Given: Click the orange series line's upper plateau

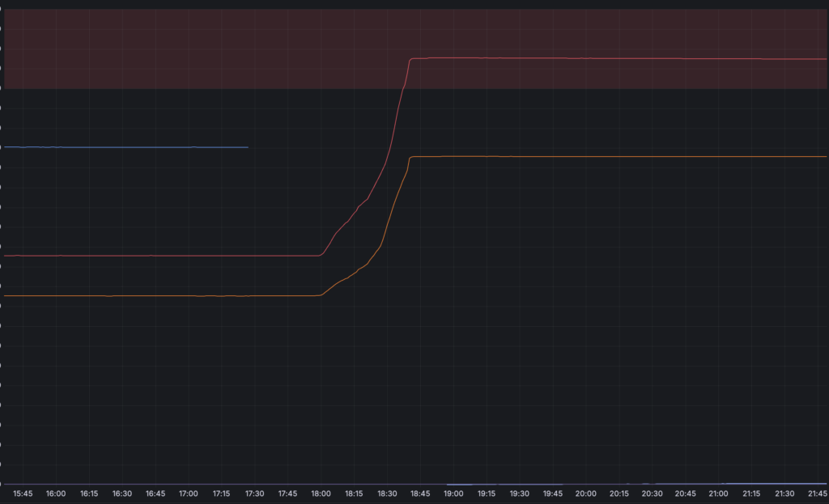Looking at the screenshot, I should (x=619, y=156).
